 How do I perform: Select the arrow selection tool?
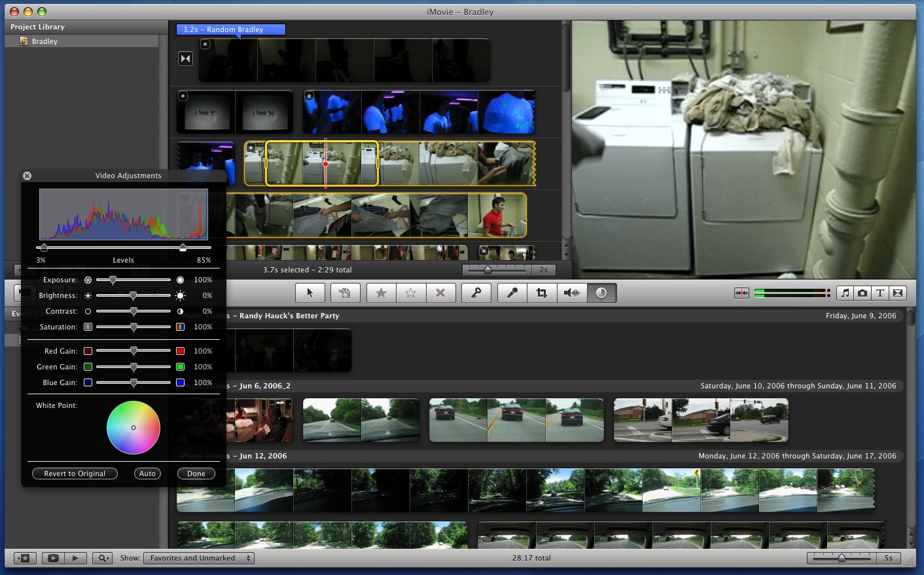pyautogui.click(x=310, y=293)
